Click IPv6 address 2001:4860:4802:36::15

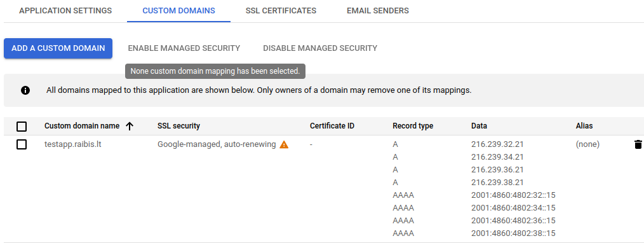pyautogui.click(x=513, y=221)
